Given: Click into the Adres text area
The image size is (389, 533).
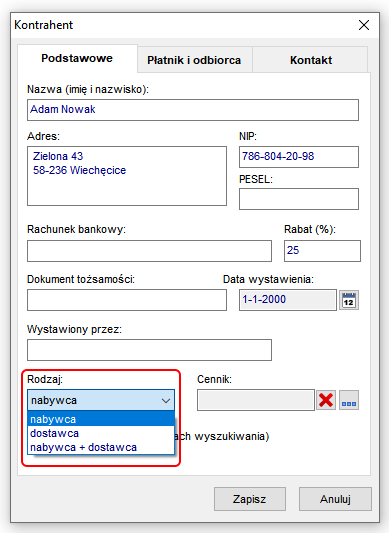Looking at the screenshot, I should pyautogui.click(x=127, y=176).
